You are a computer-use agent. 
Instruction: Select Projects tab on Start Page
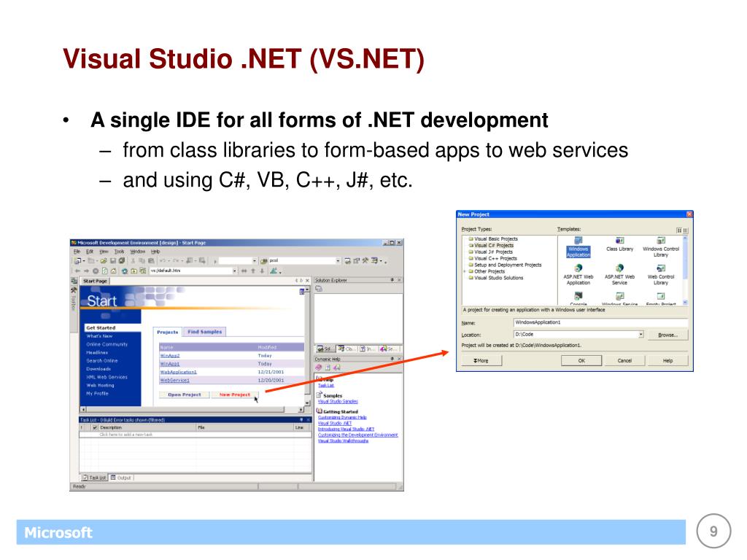point(168,332)
